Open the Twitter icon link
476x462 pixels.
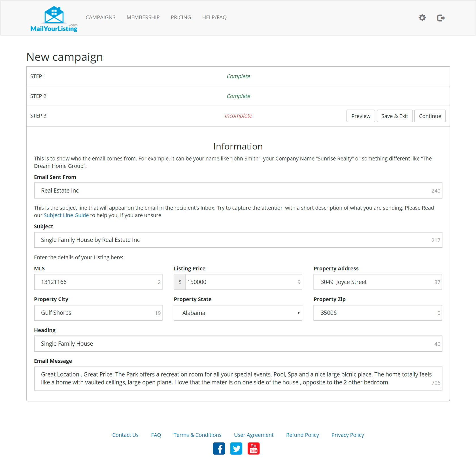236,448
